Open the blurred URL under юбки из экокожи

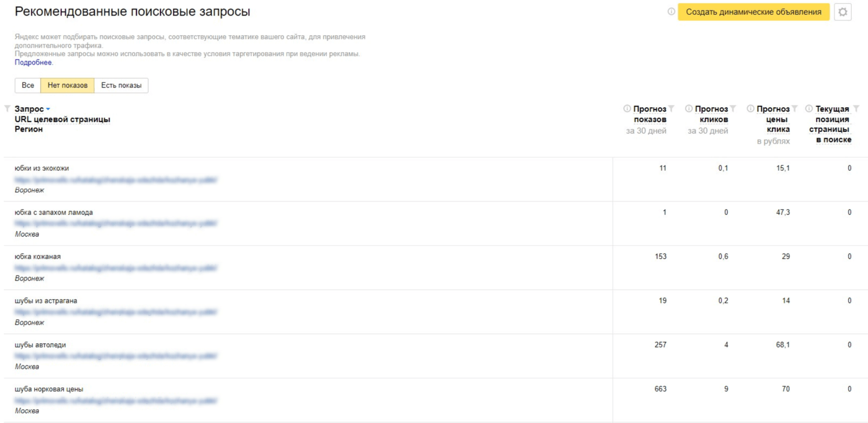point(117,180)
